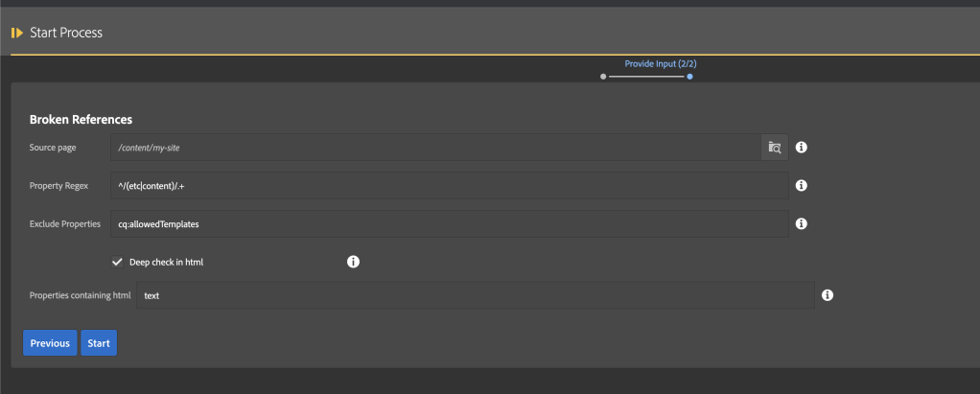Show info for Property Regex field

click(802, 185)
